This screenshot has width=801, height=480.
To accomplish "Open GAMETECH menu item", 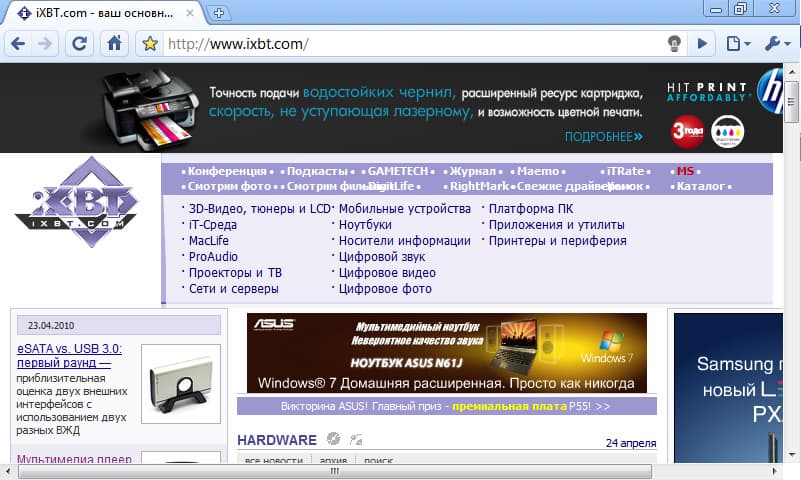I will [x=398, y=171].
